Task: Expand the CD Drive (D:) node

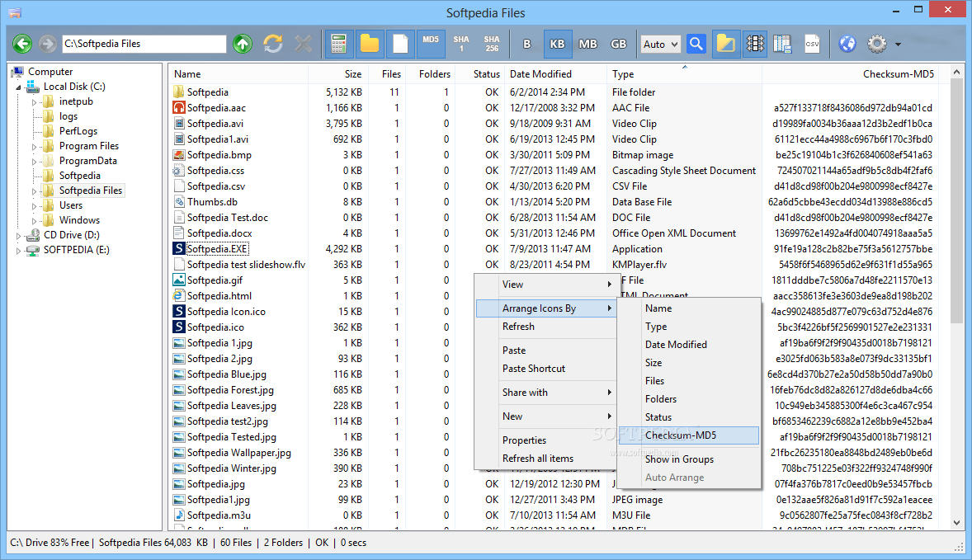Action: coord(19,236)
